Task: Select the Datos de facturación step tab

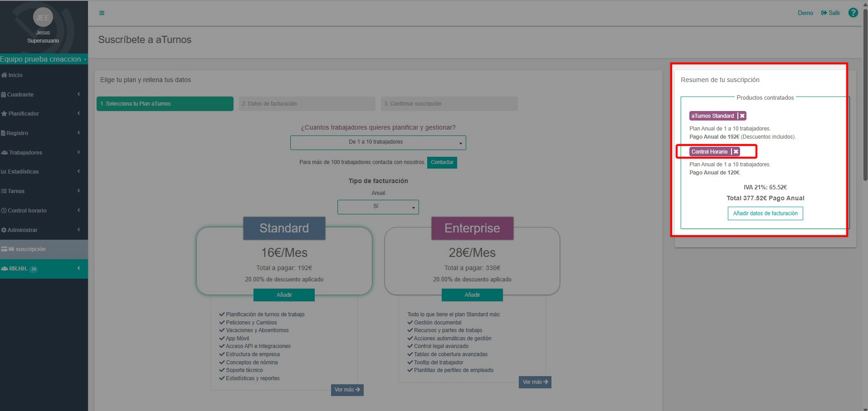Action: (x=307, y=104)
